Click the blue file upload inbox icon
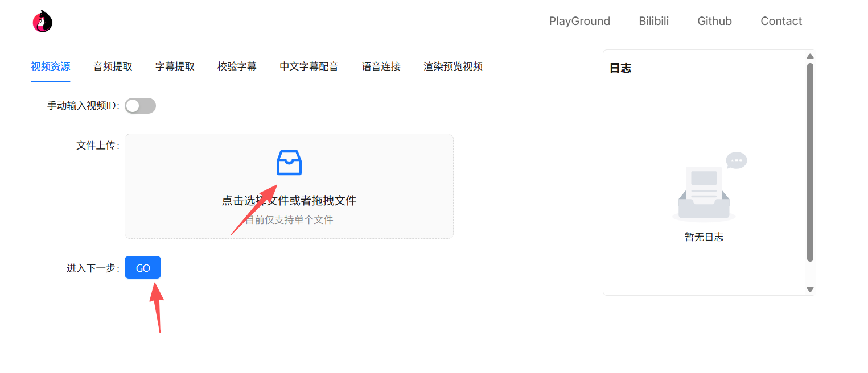868x373 pixels. 289,163
